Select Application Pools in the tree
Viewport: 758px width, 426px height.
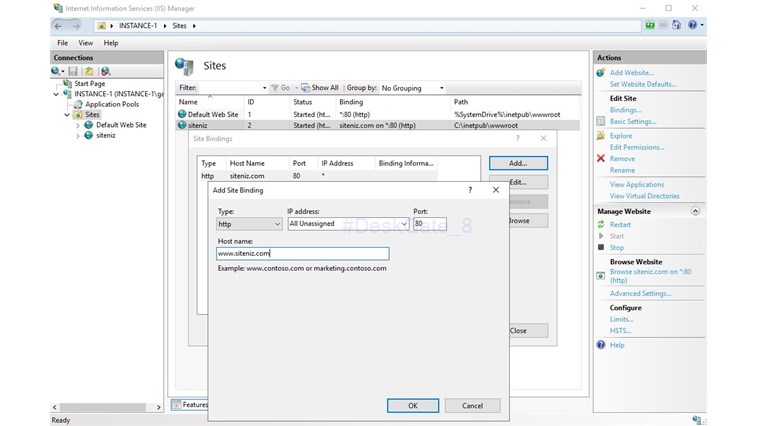click(112, 104)
